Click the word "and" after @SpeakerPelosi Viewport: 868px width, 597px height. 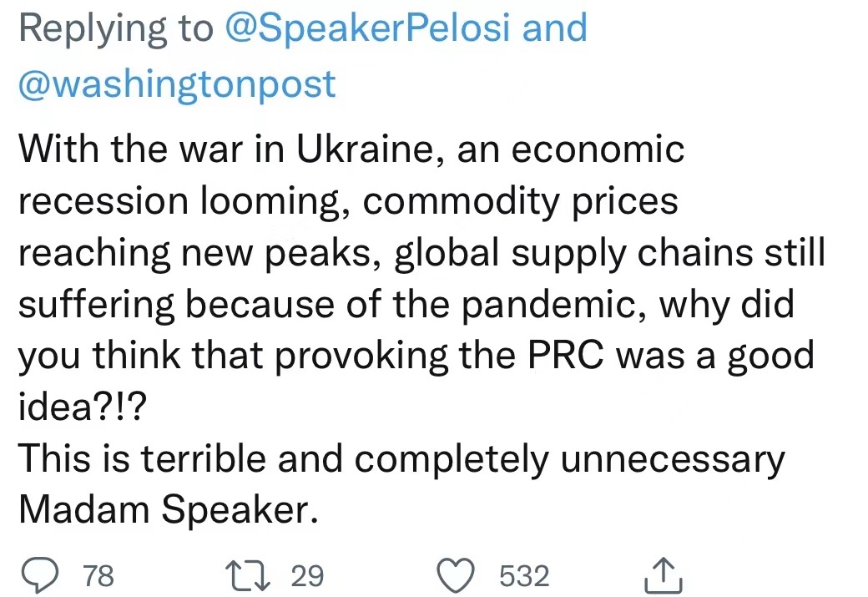554,29
